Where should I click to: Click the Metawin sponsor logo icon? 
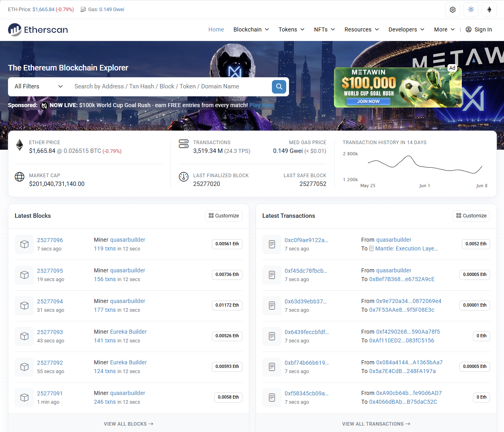(44, 106)
